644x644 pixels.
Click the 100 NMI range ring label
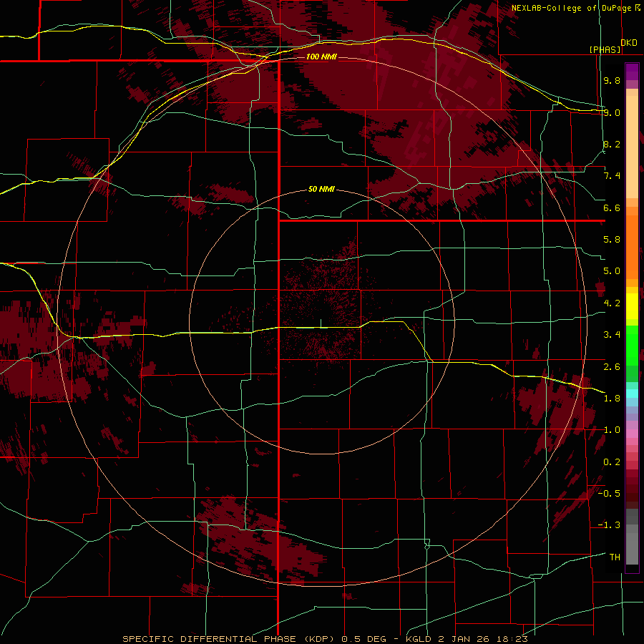pos(321,57)
